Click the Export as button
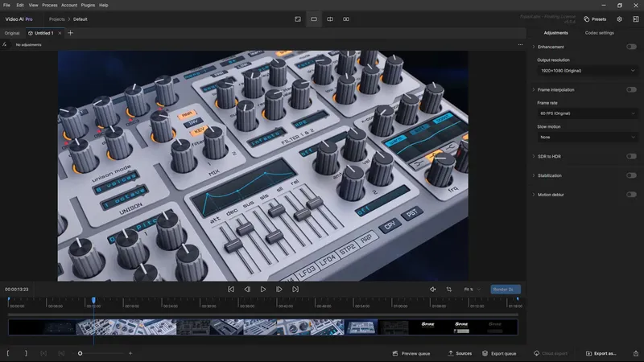644x362 pixels. [x=601, y=353]
